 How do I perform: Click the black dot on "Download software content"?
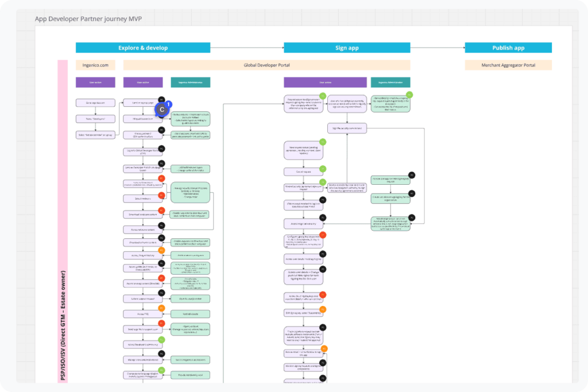coord(161,238)
